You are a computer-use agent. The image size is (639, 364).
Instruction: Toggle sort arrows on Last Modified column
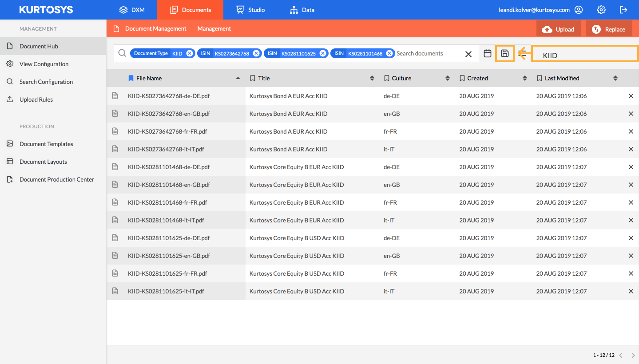(x=615, y=78)
